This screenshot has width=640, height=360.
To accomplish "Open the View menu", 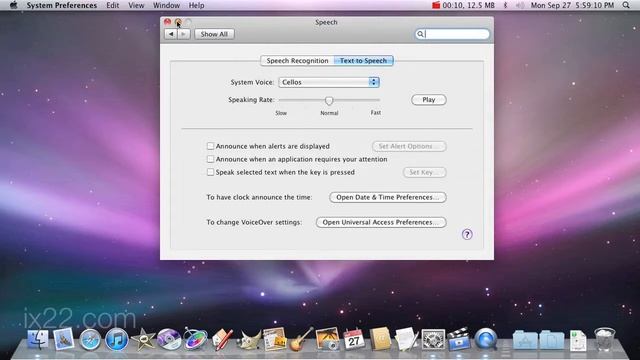I will [x=136, y=5].
